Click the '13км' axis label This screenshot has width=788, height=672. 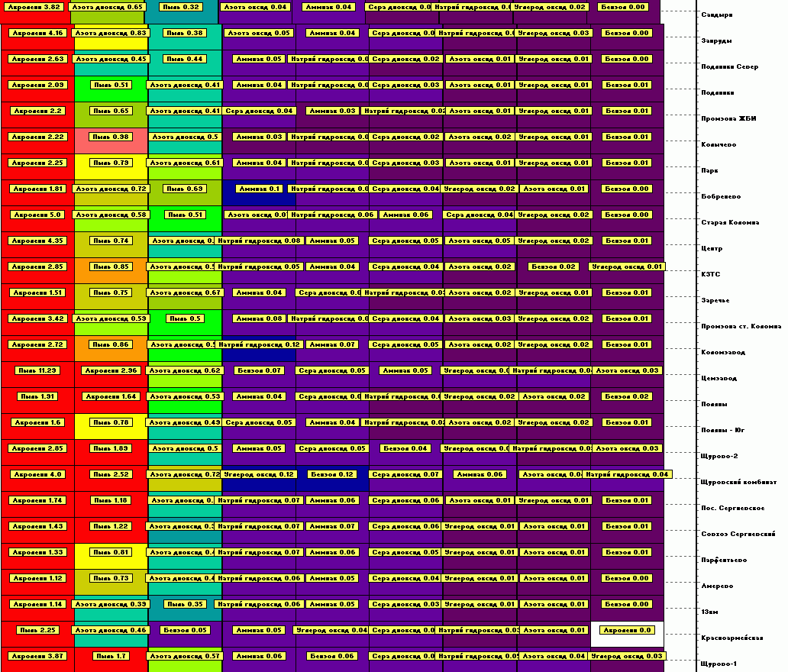[x=709, y=612]
